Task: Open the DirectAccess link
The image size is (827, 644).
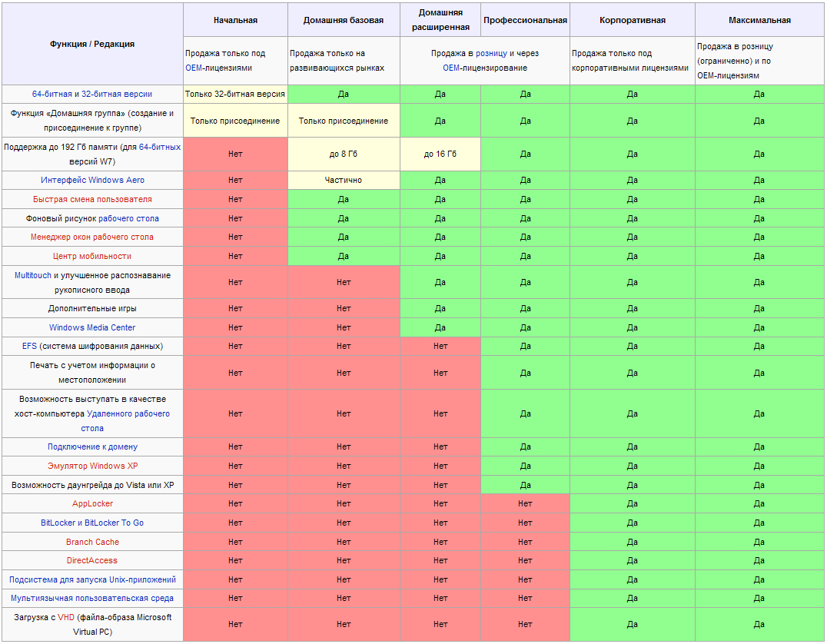Action: coord(92,561)
